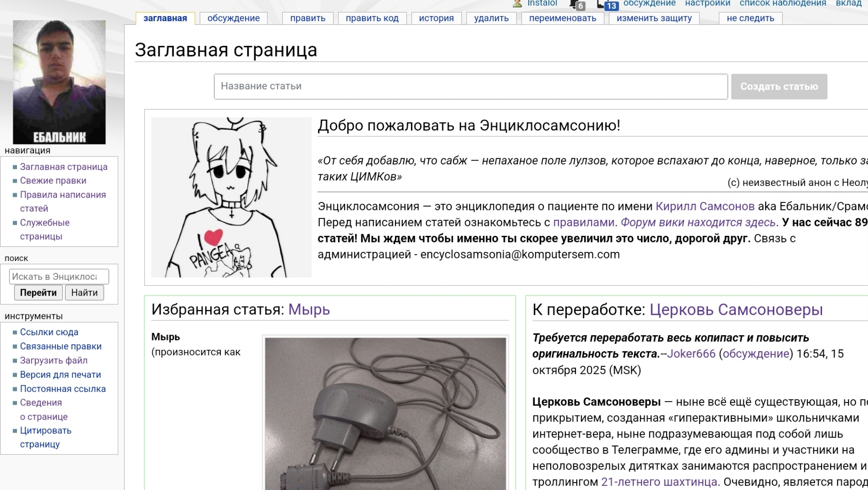Open notices icon with 13 badge
The height and width of the screenshot is (490, 868).
607,5
